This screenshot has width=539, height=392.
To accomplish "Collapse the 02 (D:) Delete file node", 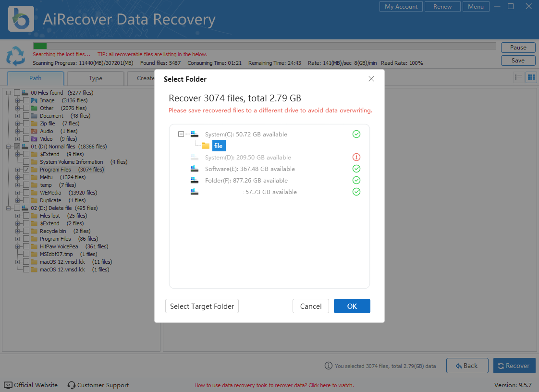I will click(x=9, y=208).
